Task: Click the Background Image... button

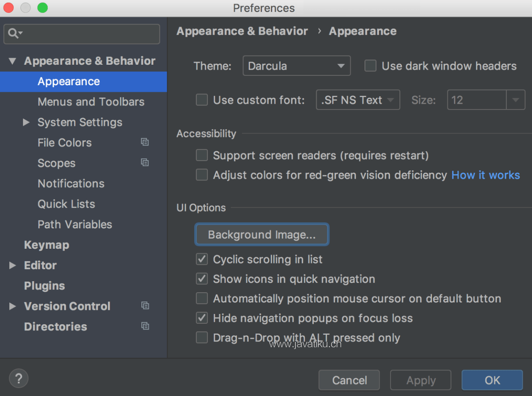Action: (262, 235)
